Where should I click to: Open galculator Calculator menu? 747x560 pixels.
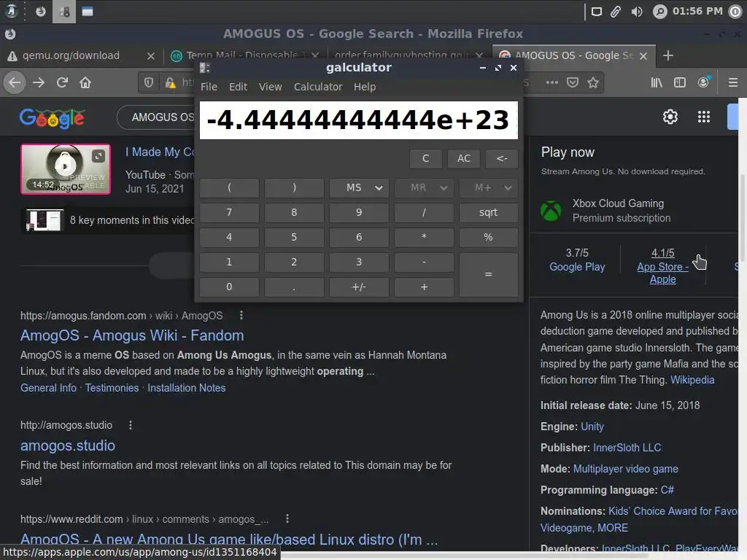(x=318, y=87)
